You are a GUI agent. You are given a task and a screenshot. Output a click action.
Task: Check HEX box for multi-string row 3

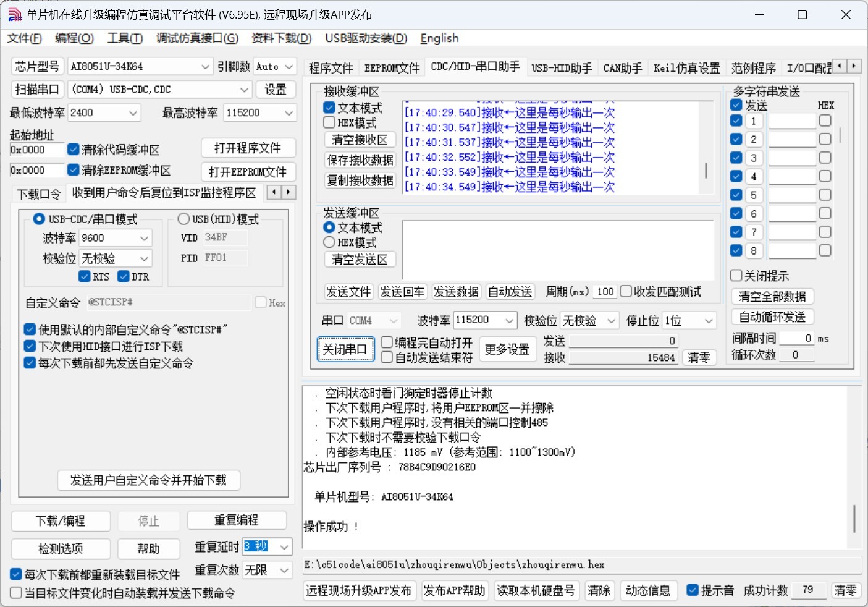[825, 158]
